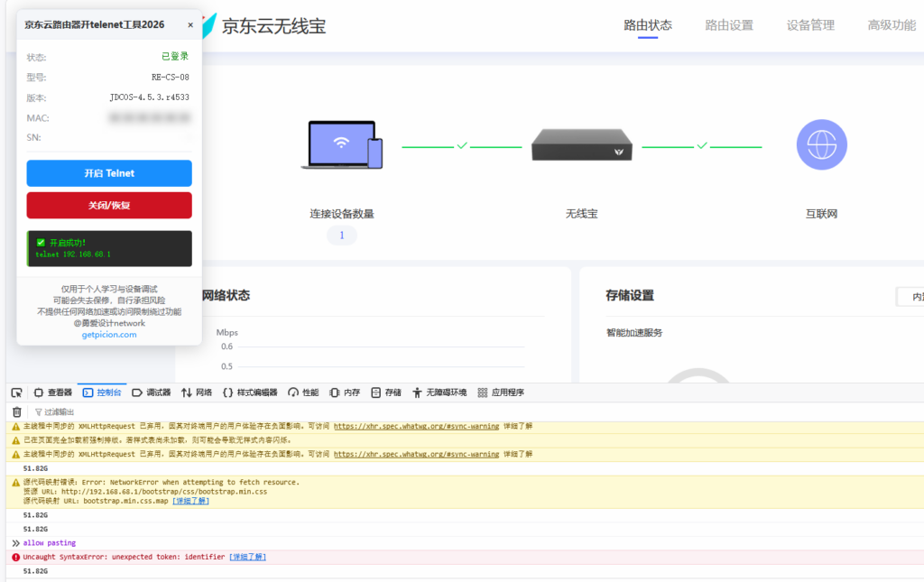Image resolution: width=924 pixels, height=582 pixels.
Task: Click the 智能加速服务 label
Action: (634, 333)
